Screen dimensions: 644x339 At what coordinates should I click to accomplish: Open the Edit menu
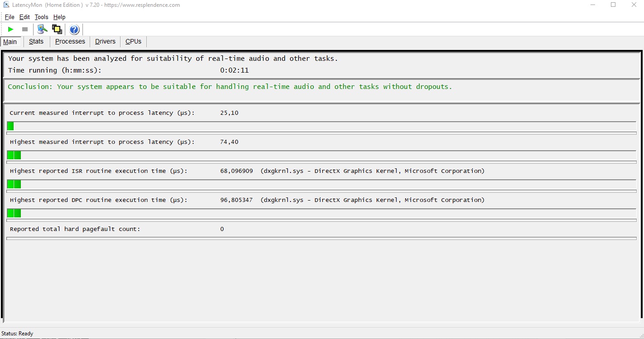click(x=24, y=17)
